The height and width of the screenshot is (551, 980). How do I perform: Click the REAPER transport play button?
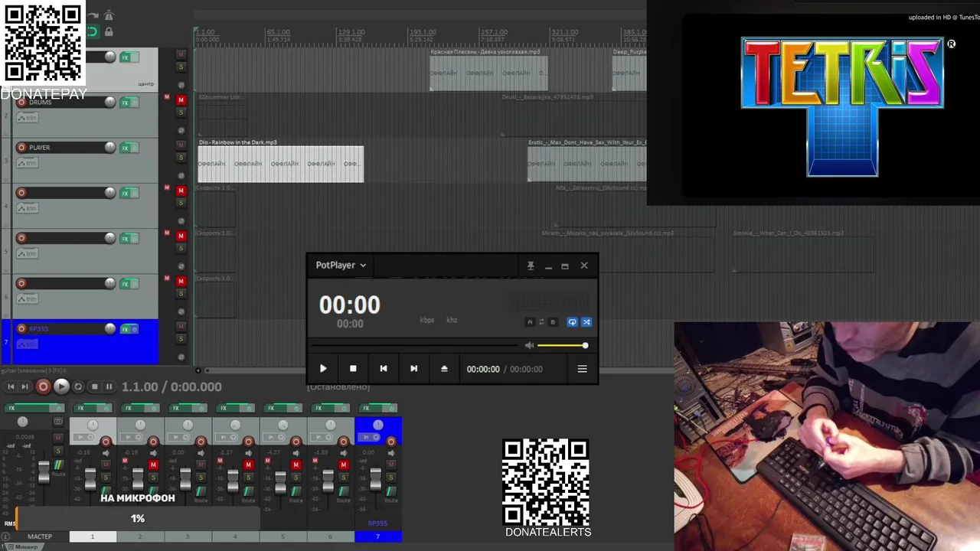coord(61,387)
